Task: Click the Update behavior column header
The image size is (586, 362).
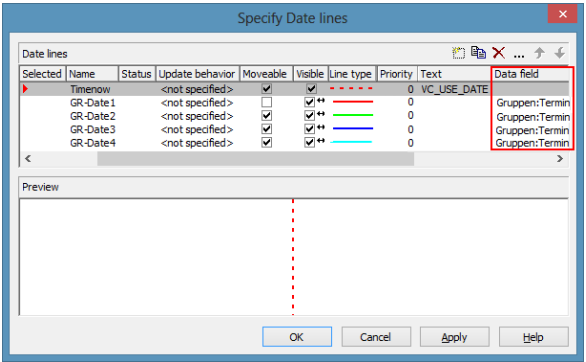Action: pyautogui.click(x=197, y=74)
